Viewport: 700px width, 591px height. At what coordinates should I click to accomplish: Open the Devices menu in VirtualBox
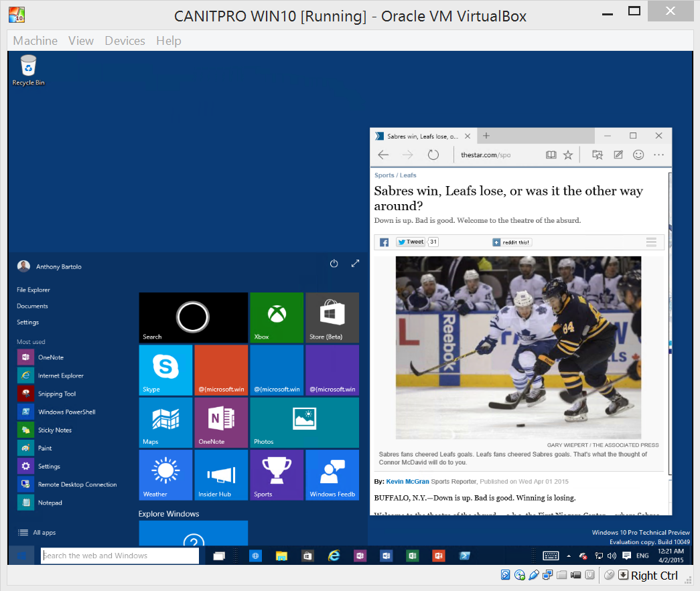tap(125, 41)
